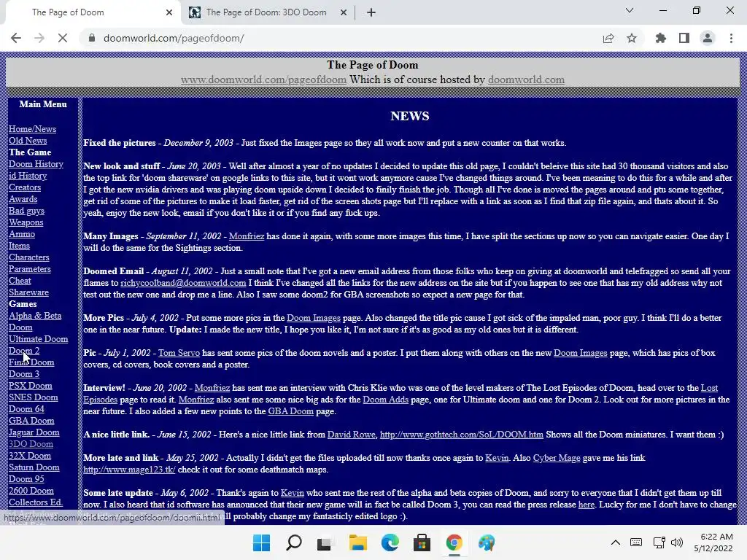Open the Chrome three-dot menu

(731, 38)
